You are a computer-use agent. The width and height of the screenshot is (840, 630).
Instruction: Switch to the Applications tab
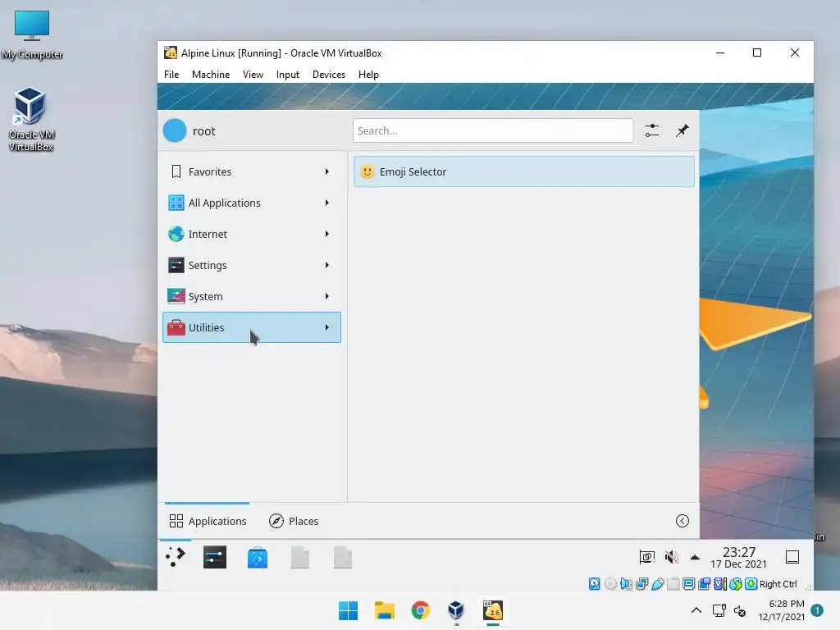coord(208,521)
